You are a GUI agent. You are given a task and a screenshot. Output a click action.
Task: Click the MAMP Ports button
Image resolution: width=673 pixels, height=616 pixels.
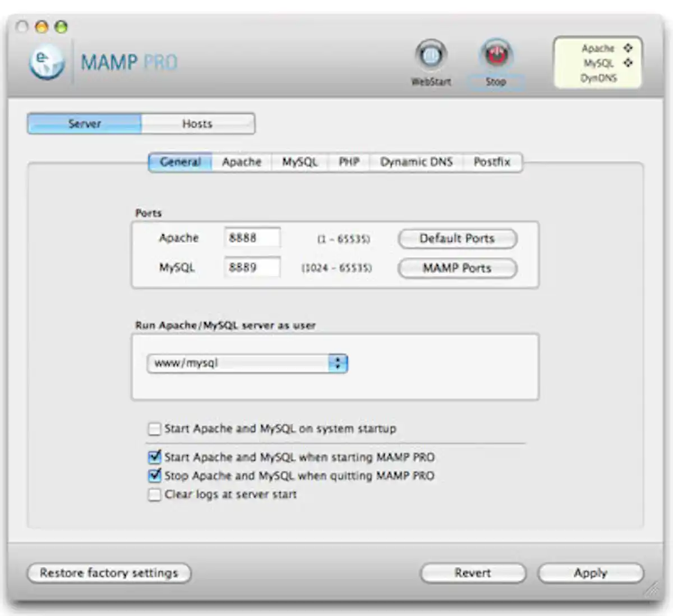457,268
